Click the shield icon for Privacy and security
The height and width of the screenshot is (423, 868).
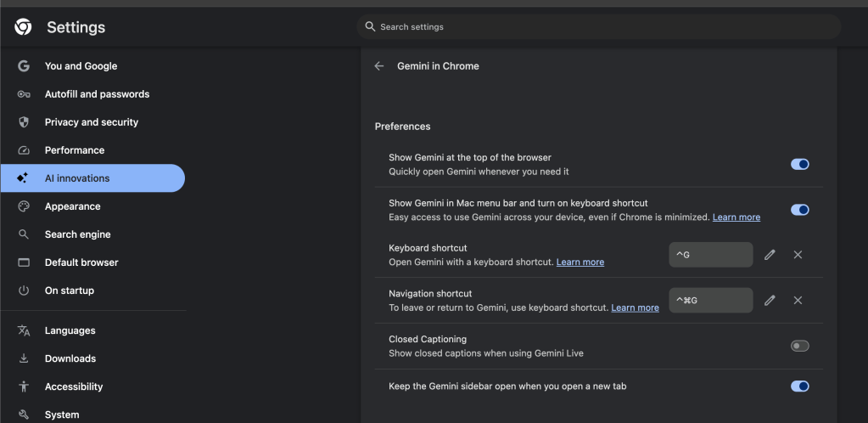click(23, 122)
